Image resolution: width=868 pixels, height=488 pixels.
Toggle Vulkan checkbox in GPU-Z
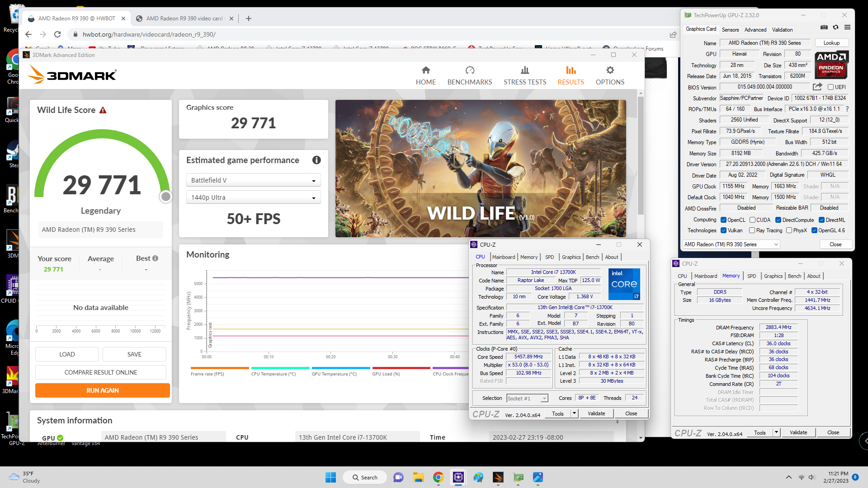tap(723, 230)
